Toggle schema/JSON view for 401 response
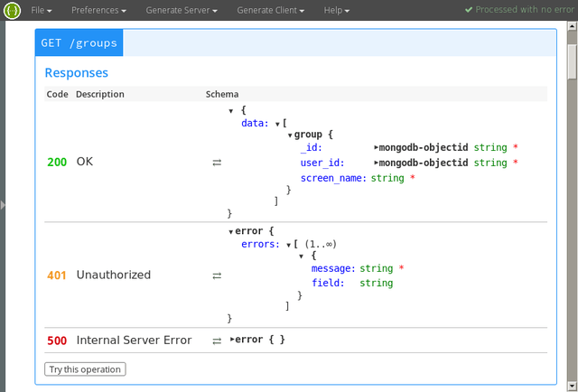 click(x=217, y=275)
